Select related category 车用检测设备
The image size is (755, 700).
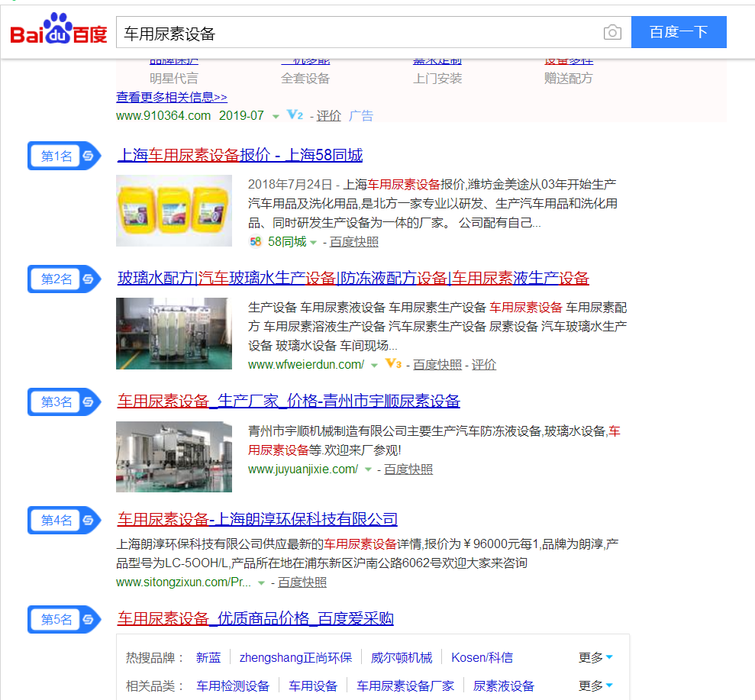click(233, 686)
